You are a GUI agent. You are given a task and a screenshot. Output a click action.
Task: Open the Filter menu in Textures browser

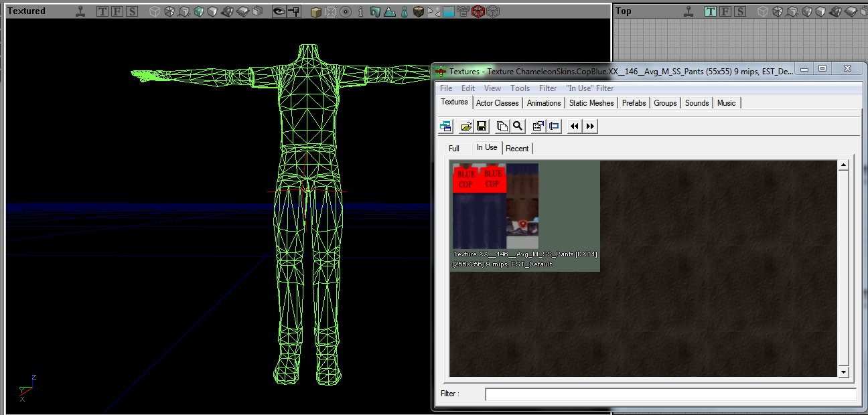(548, 88)
